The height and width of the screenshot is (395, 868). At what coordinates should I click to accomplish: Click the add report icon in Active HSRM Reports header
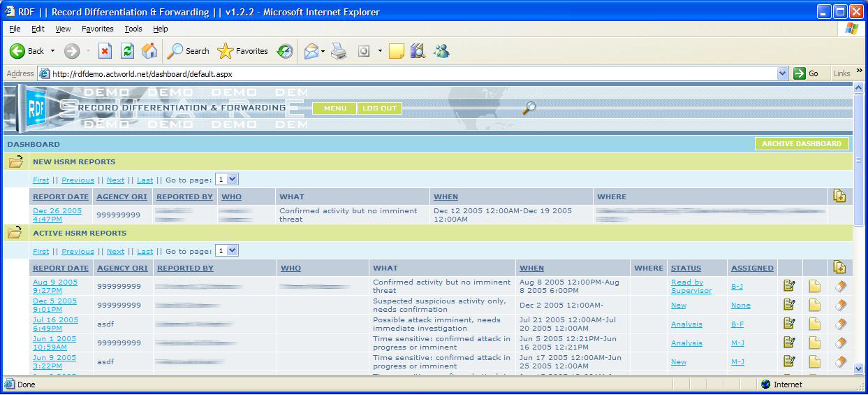[x=839, y=267]
